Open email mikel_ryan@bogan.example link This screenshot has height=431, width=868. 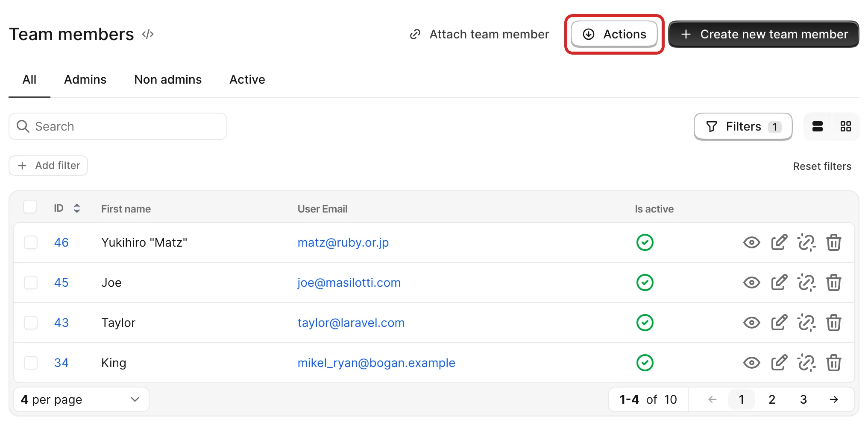[376, 363]
